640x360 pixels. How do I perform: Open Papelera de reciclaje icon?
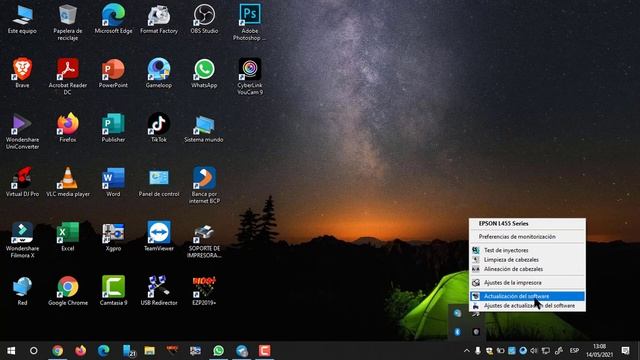point(68,22)
